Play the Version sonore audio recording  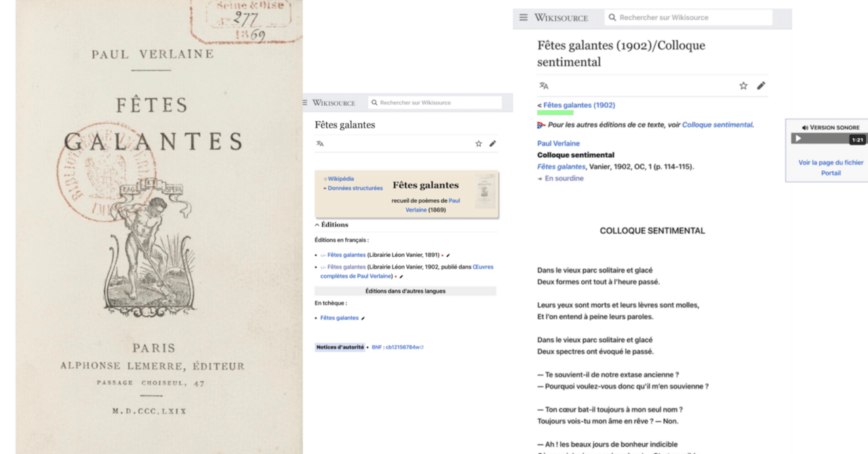[798, 138]
